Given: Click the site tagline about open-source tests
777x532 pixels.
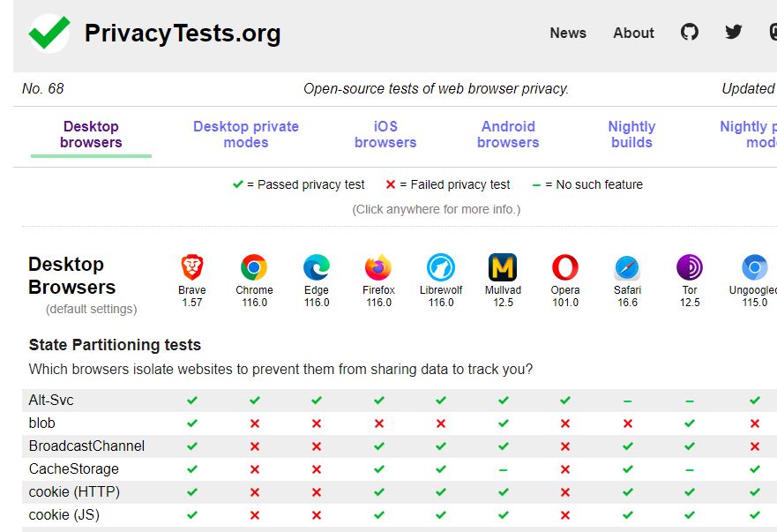Looking at the screenshot, I should (436, 89).
